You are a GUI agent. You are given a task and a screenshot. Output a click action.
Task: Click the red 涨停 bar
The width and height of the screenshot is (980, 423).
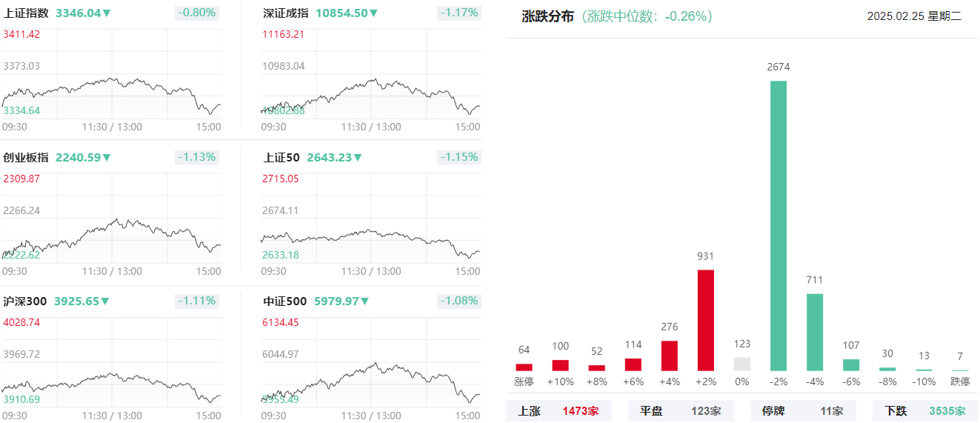click(x=524, y=367)
